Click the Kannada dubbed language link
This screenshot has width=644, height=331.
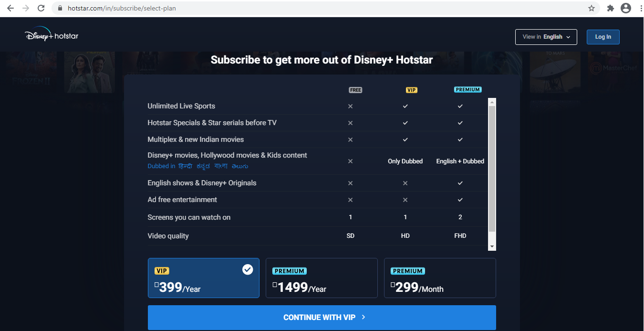tap(203, 166)
